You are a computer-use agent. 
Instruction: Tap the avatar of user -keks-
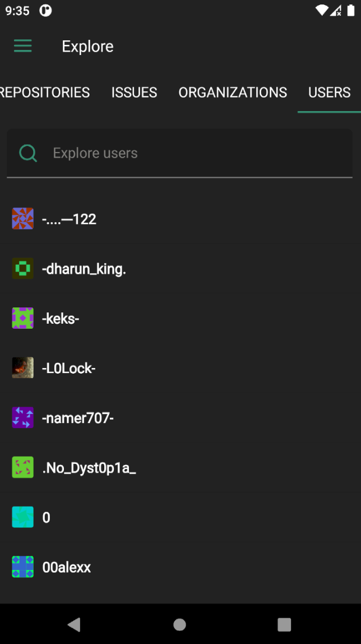(23, 318)
